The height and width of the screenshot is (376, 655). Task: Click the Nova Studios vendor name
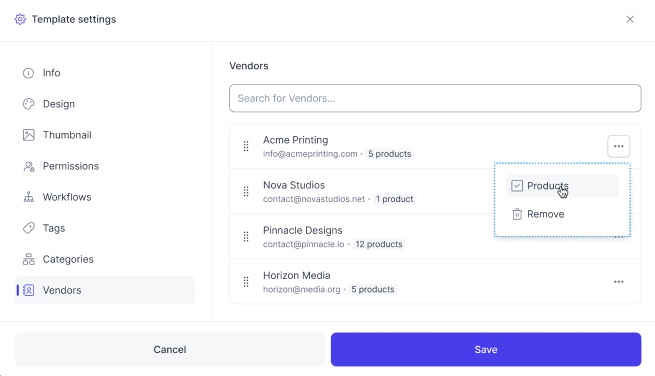(x=294, y=185)
